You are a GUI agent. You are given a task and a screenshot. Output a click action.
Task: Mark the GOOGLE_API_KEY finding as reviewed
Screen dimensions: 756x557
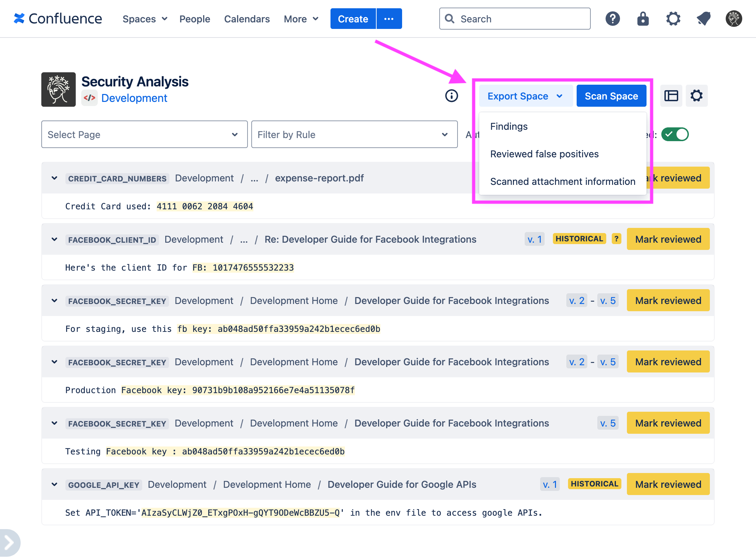(668, 484)
